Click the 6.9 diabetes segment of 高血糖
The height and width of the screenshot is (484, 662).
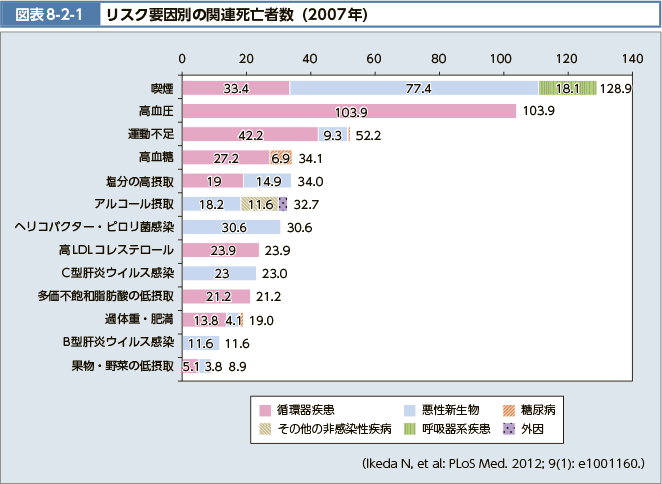280,158
